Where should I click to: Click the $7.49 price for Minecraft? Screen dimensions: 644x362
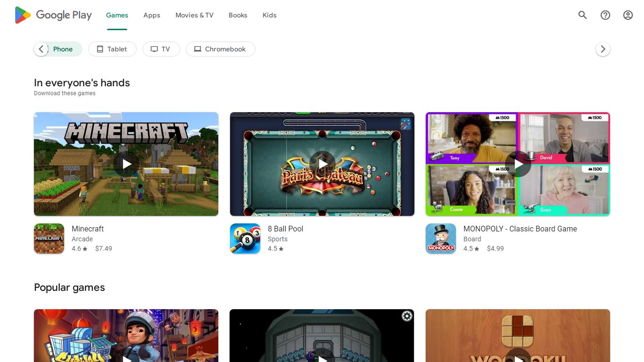tap(104, 248)
